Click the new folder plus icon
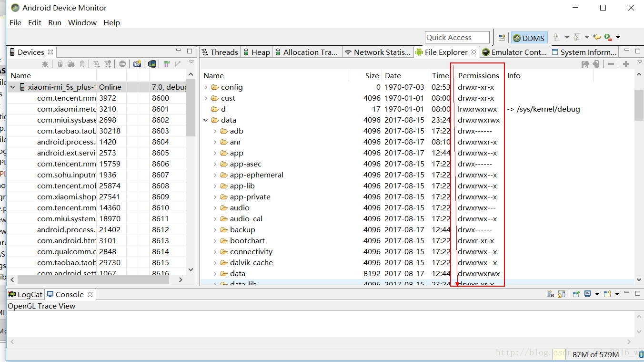Image resolution: width=644 pixels, height=362 pixels. click(x=626, y=64)
